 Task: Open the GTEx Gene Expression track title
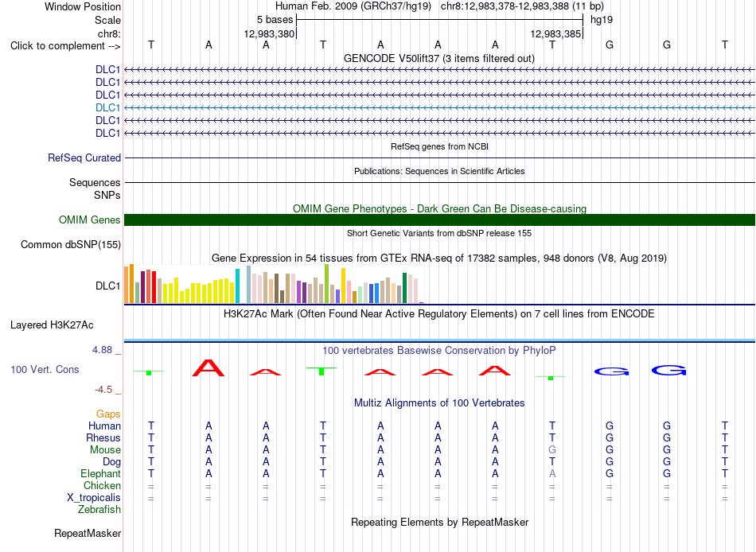(439, 258)
